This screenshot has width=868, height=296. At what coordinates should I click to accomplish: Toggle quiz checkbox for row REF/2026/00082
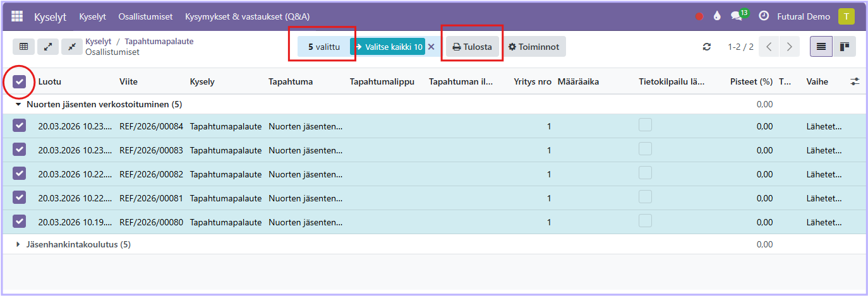point(645,173)
